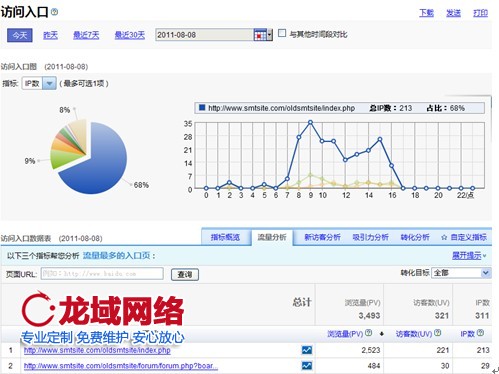Click help icon next to 浏览量(PV) column
The height and width of the screenshot is (374, 499).
coord(368,333)
